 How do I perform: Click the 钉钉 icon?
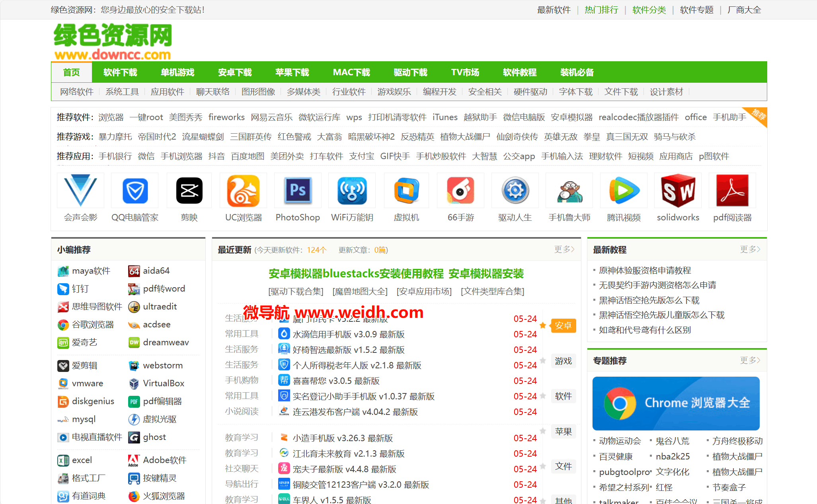63,289
